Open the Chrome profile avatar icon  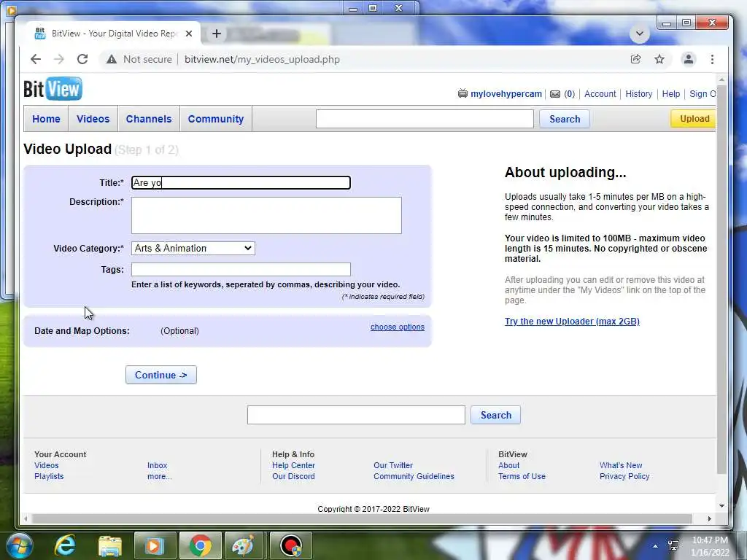[x=689, y=59]
